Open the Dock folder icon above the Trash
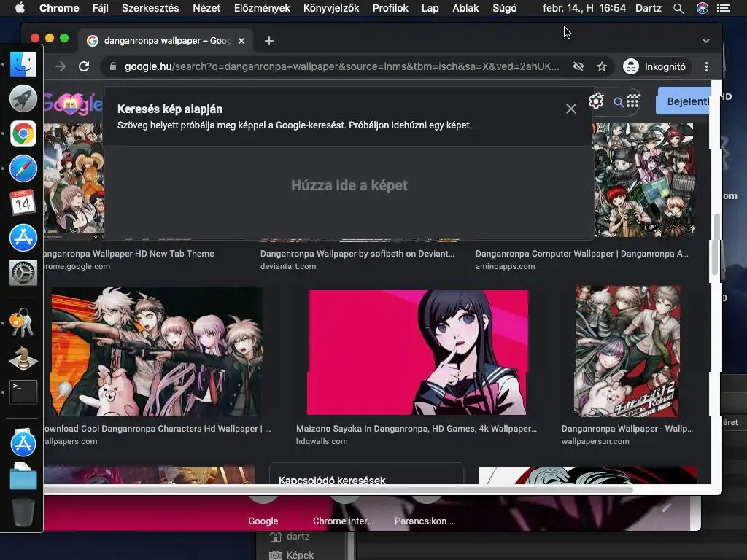 point(23,475)
